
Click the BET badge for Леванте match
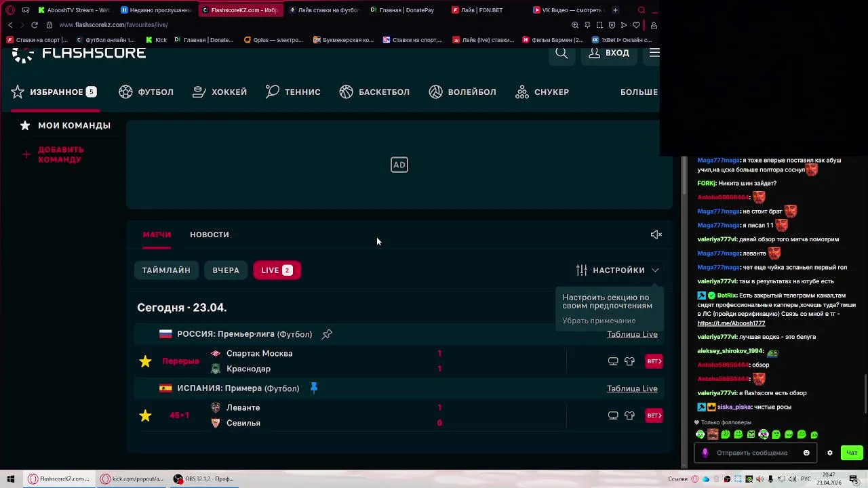tap(654, 415)
